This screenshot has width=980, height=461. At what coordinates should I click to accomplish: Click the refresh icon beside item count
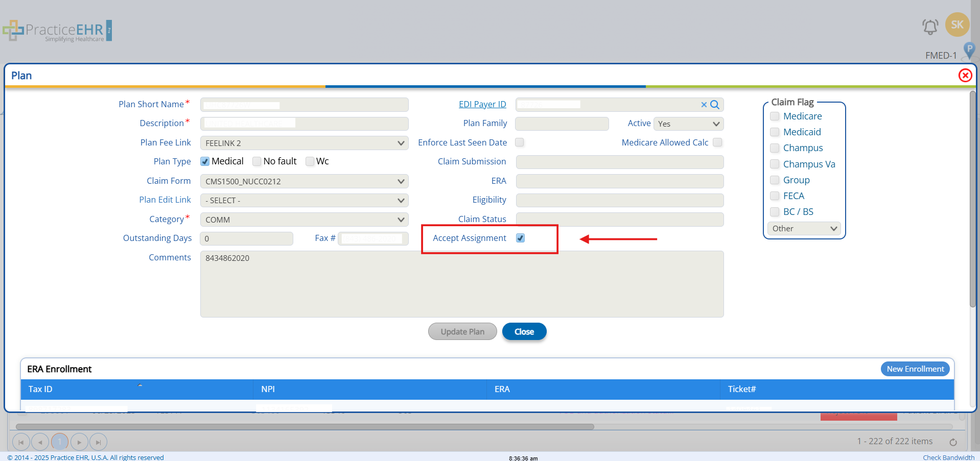coord(953,442)
